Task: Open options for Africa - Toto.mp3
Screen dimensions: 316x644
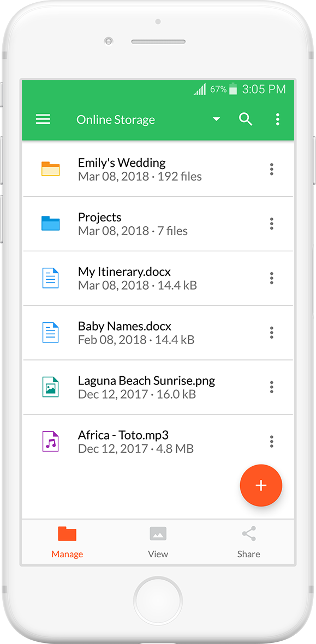Action: point(272,442)
